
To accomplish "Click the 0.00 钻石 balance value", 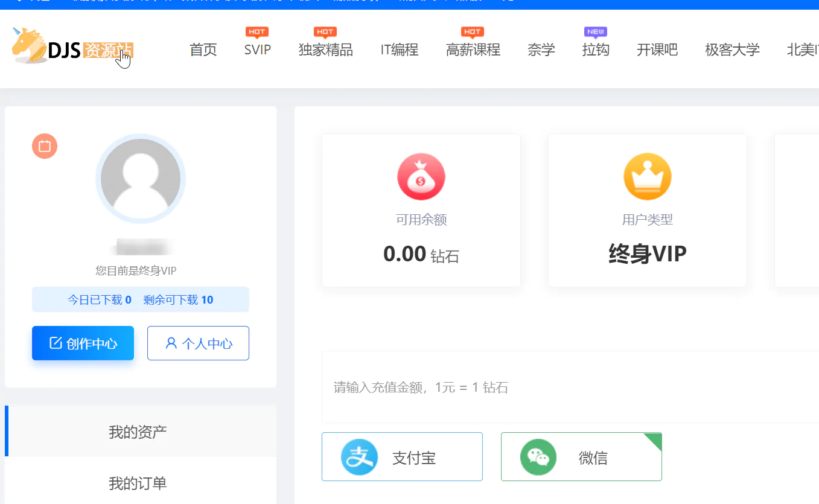I will pyautogui.click(x=421, y=254).
